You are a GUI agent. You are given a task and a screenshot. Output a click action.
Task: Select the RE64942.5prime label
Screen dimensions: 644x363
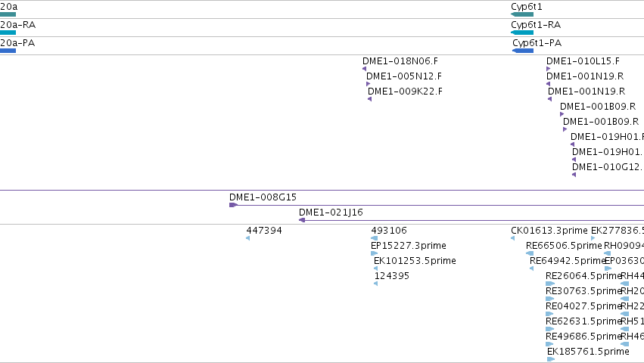pyautogui.click(x=568, y=261)
